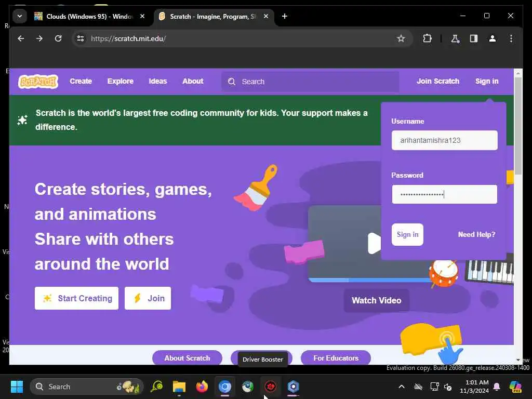Image resolution: width=532 pixels, height=399 pixels.
Task: Open Copilot preview icon on taskbar
Action: (515, 387)
